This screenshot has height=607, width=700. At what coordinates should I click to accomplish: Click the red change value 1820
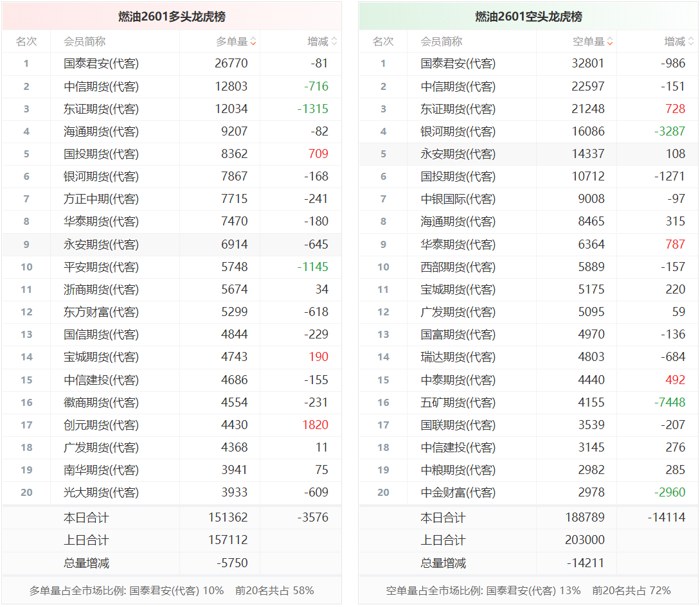click(x=315, y=425)
